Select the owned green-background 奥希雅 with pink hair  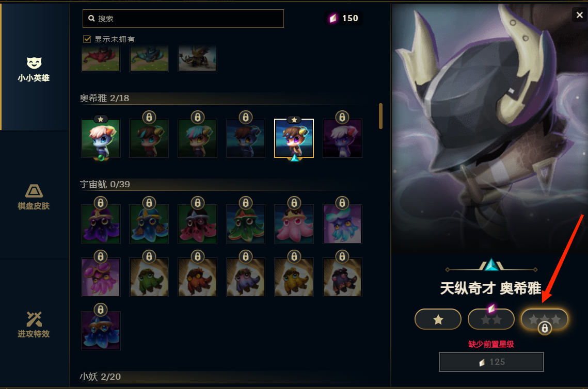tap(101, 138)
